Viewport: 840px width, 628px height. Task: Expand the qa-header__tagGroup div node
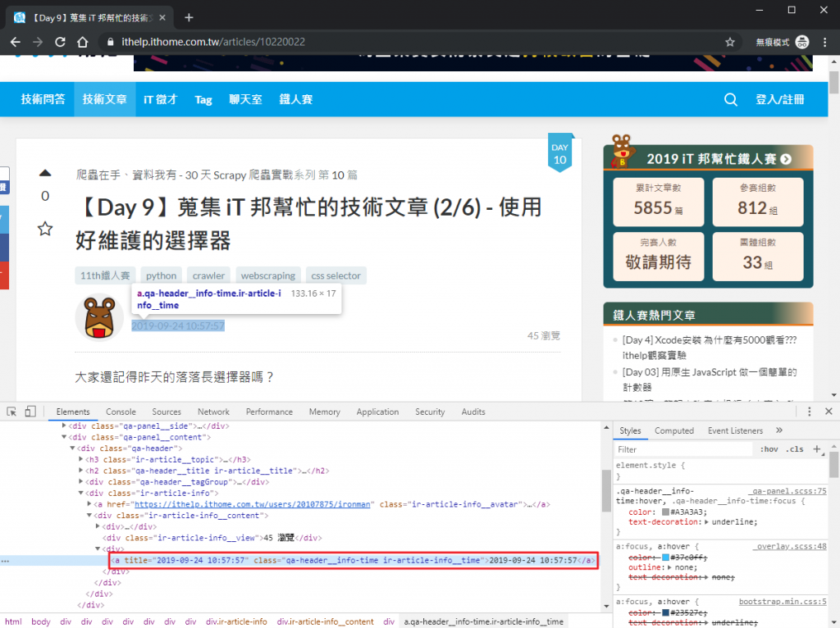[x=81, y=482]
